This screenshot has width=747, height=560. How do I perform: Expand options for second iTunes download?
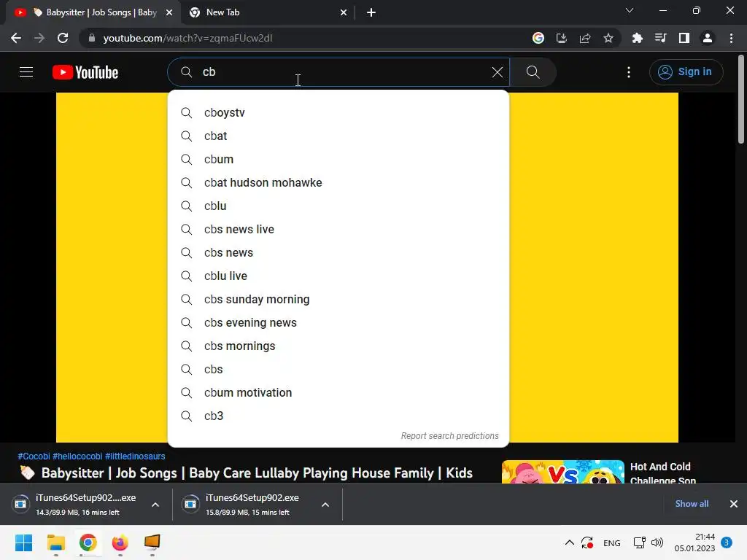325,505
